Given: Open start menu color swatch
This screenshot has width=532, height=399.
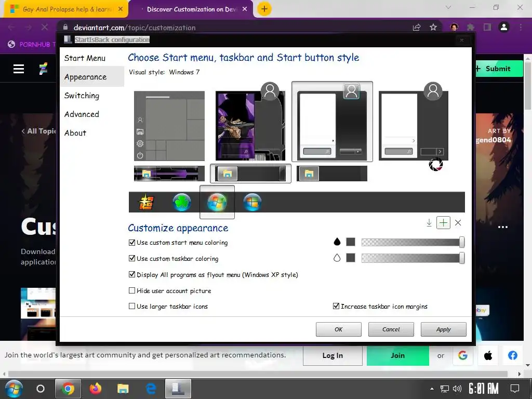Looking at the screenshot, I should click(351, 242).
